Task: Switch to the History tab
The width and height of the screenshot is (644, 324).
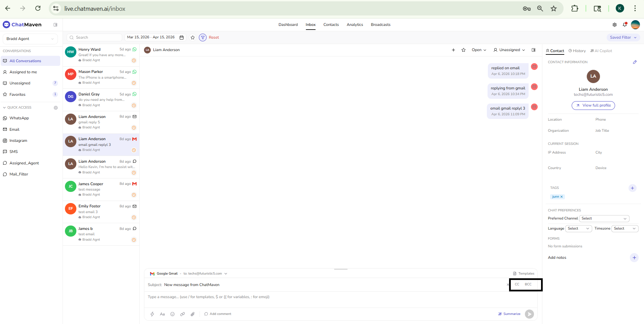Action: pyautogui.click(x=577, y=51)
